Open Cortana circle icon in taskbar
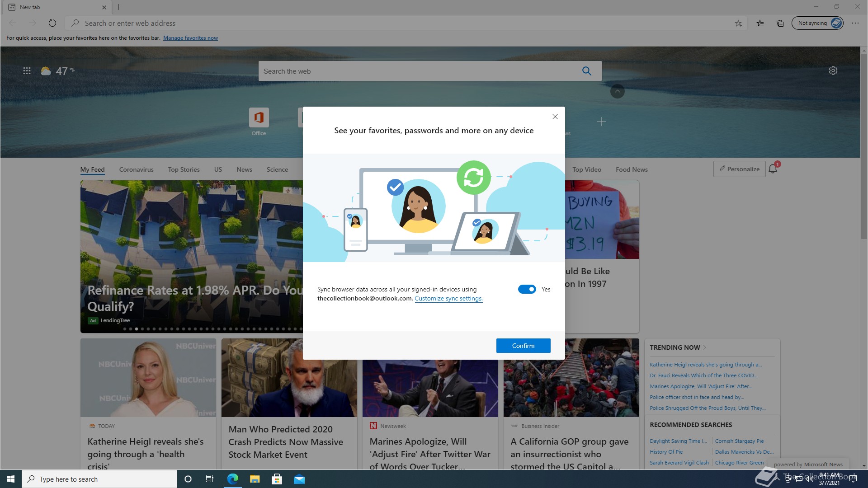 coord(188,479)
